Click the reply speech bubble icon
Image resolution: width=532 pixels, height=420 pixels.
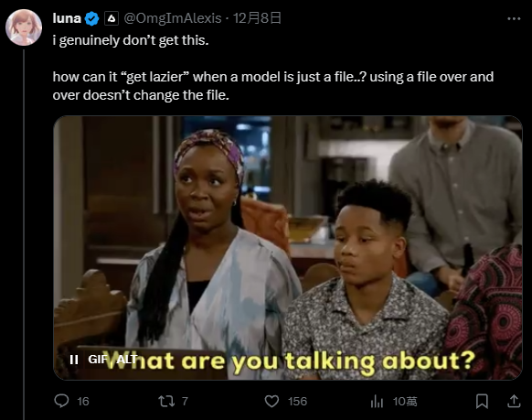point(62,401)
